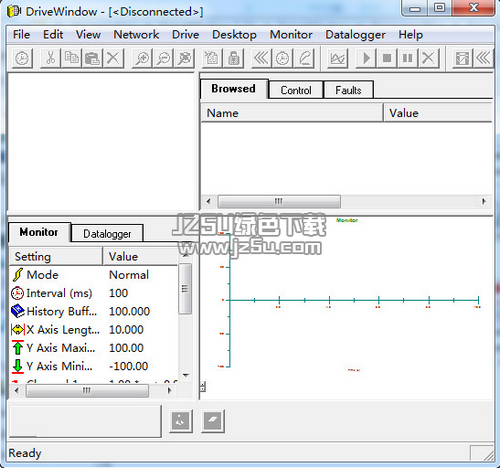
Task: Click the Setting column header
Action: [x=56, y=256]
